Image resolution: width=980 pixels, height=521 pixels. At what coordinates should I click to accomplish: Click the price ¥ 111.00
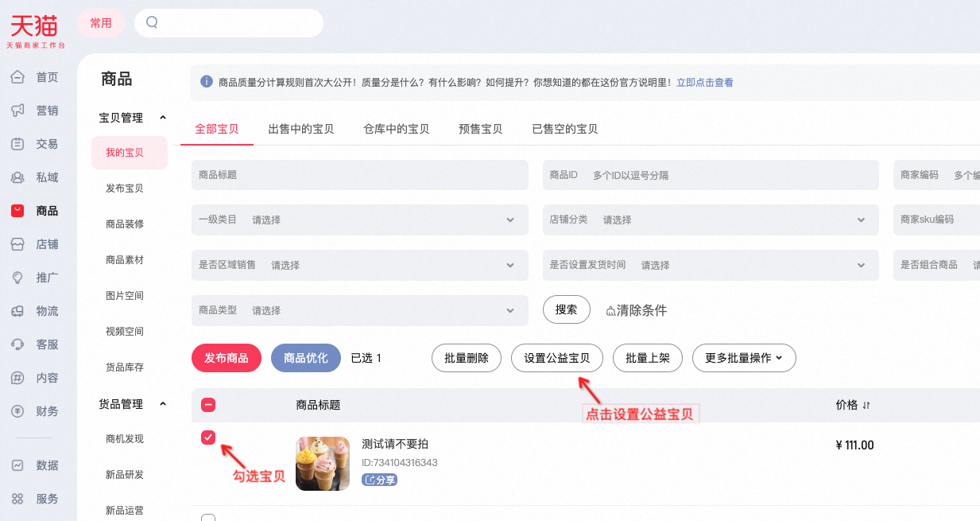tap(855, 445)
